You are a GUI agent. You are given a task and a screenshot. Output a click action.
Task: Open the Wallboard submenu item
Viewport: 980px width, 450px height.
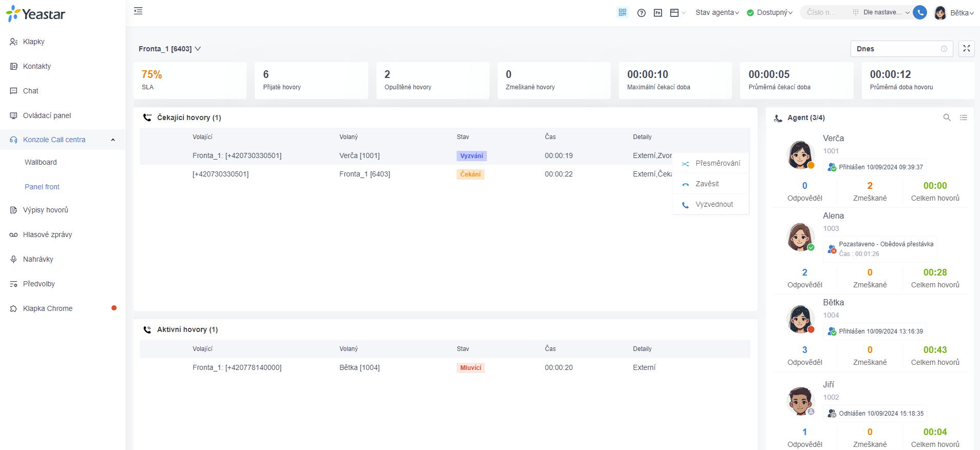pos(41,162)
